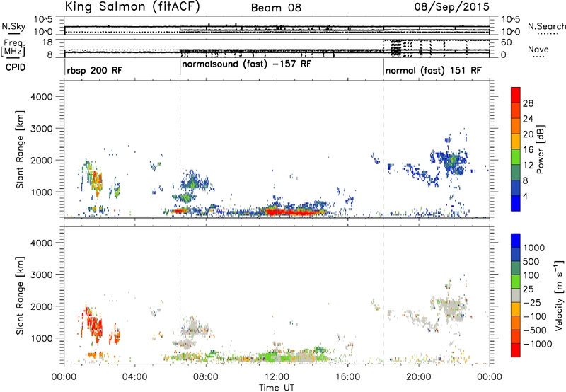566x392 pixels.
Task: Click the '1000' value on Velocity colorbar
Action: 534,248
